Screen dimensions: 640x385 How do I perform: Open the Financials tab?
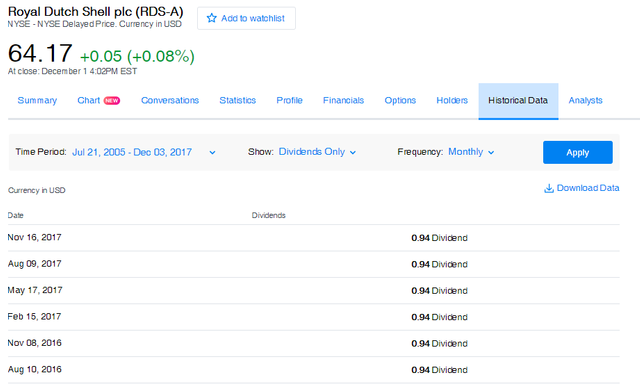(343, 100)
